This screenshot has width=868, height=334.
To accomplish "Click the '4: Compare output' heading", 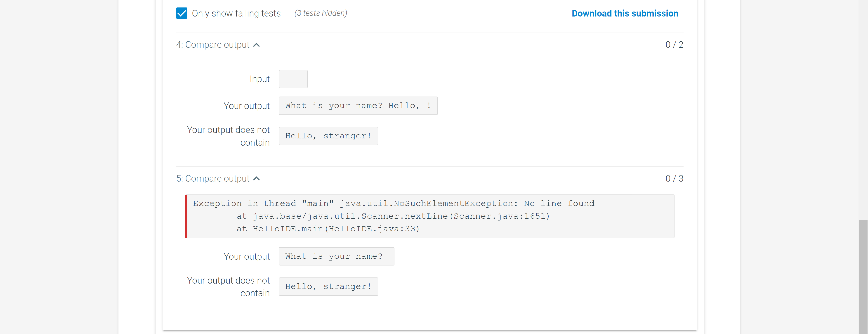I will click(213, 45).
